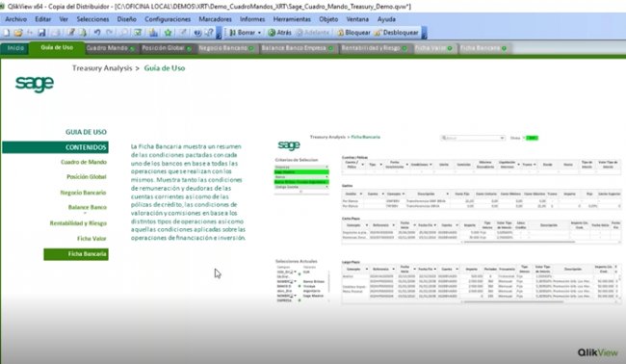Viewport: 626px width, 364px height.
Task: Open the Search magnifier icon in the toolbar
Action: [x=124, y=33]
